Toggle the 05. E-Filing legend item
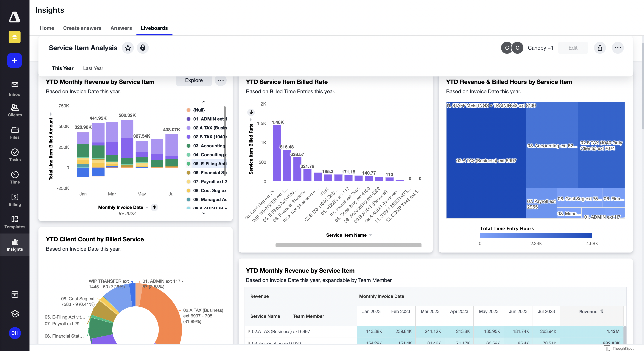 tap(206, 164)
